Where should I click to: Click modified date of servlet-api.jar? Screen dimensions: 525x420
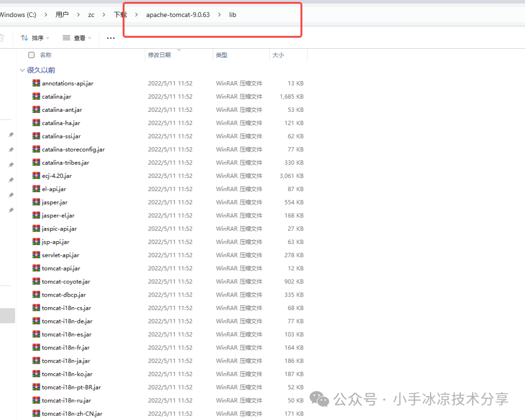170,255
